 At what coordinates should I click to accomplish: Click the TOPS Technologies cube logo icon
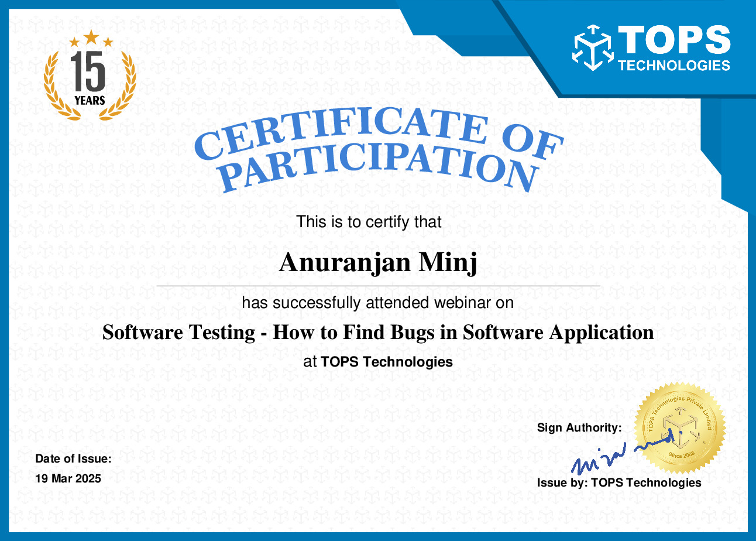(592, 48)
